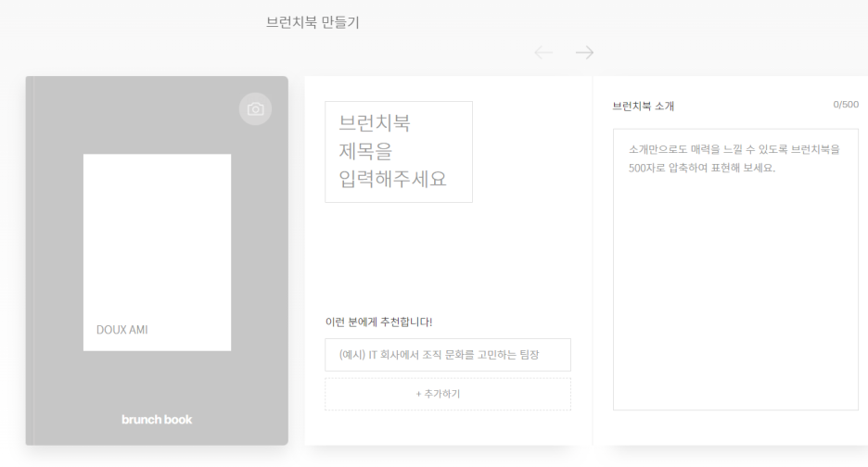Select the white cover title card thumbnail
Screen dimensions: 868x467
coord(158,252)
